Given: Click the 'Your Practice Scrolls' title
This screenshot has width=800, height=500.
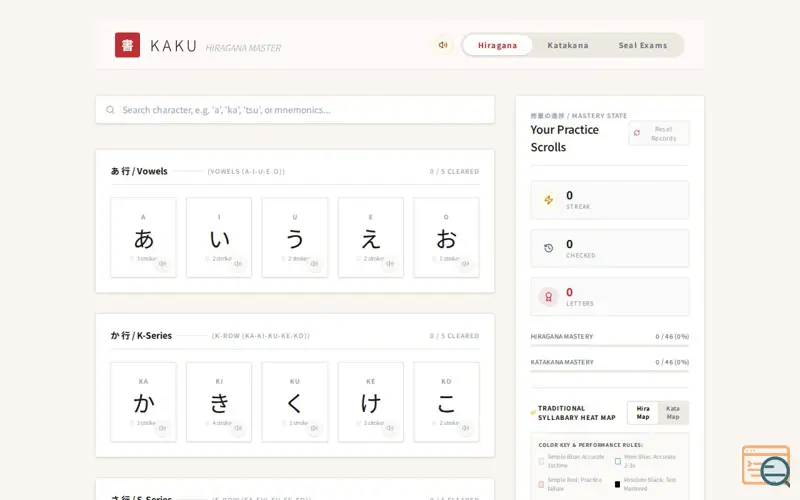Looking at the screenshot, I should point(564,138).
